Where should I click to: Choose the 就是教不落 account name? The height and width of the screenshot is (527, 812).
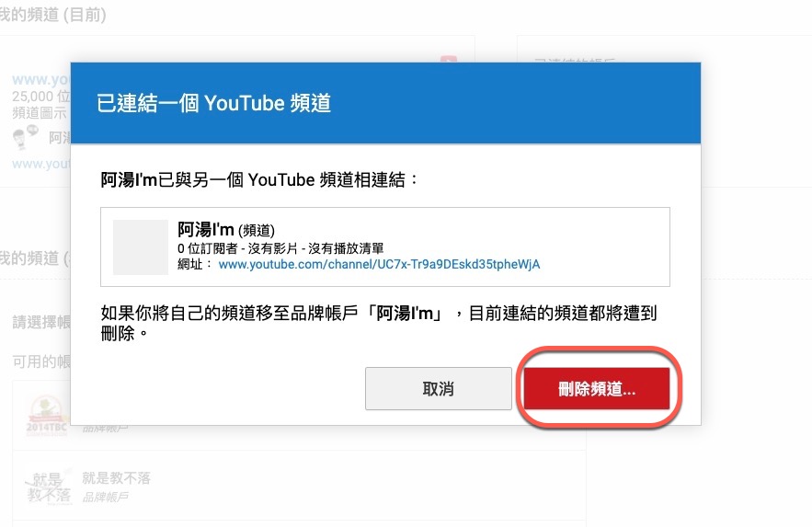pos(116,478)
